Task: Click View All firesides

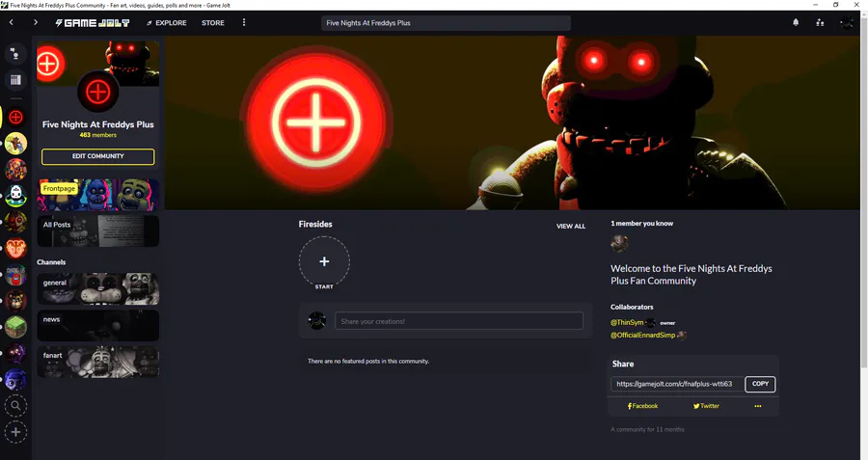Action: [571, 227]
